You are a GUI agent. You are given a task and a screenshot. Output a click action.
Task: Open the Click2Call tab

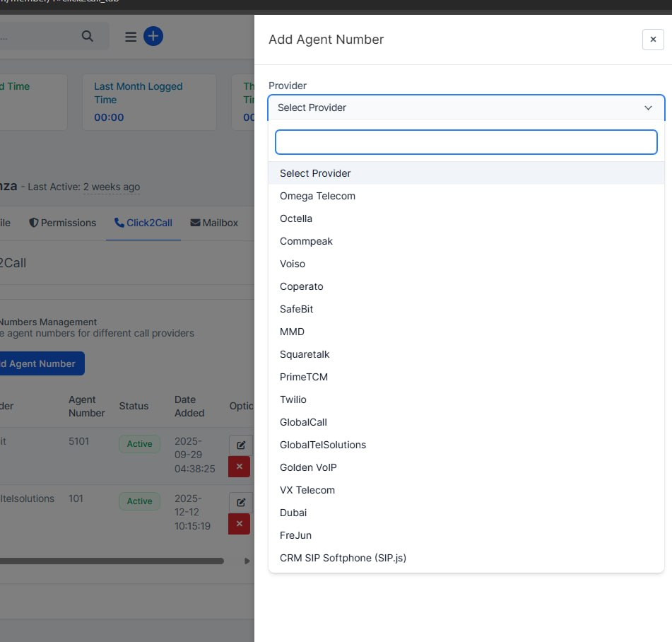143,223
